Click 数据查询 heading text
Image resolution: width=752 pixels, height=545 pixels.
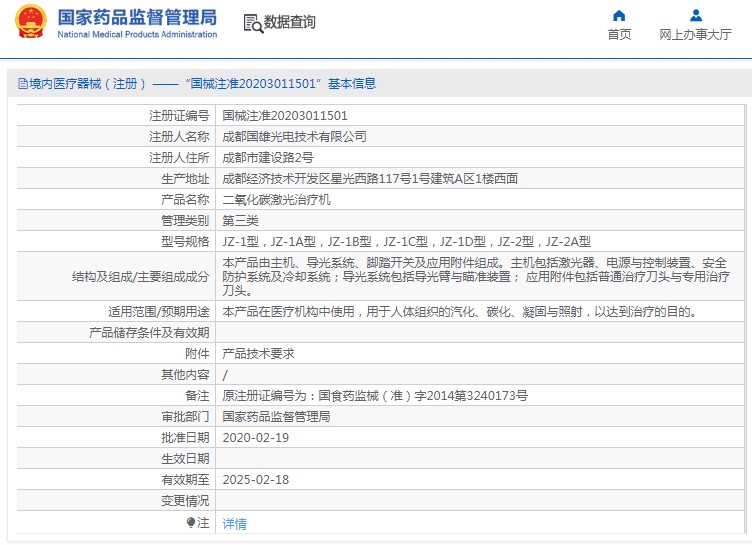290,22
